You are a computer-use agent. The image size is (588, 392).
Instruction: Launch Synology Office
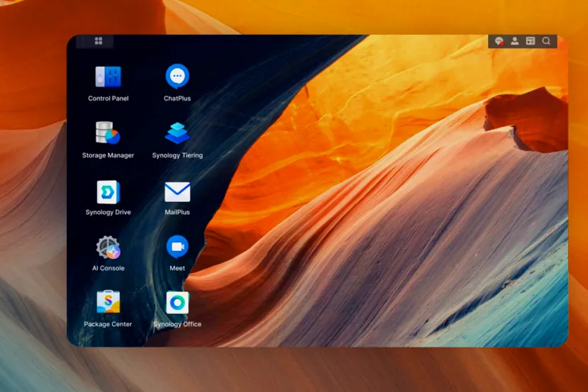(177, 303)
